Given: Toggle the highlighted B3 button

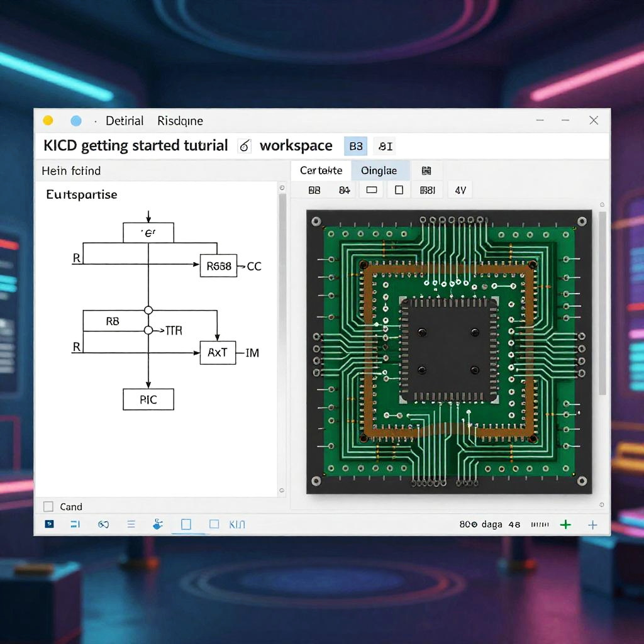Looking at the screenshot, I should tap(355, 146).
